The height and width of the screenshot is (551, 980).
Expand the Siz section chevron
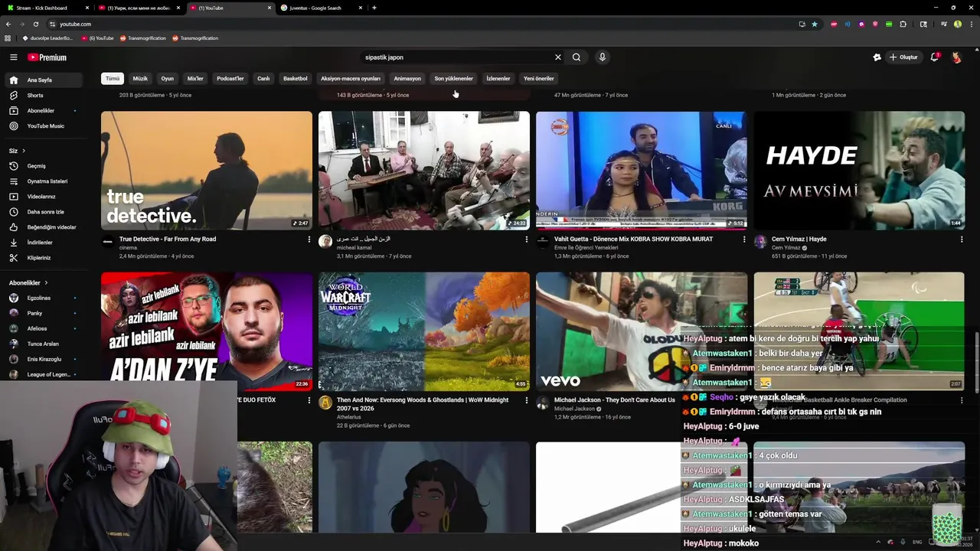click(x=24, y=151)
